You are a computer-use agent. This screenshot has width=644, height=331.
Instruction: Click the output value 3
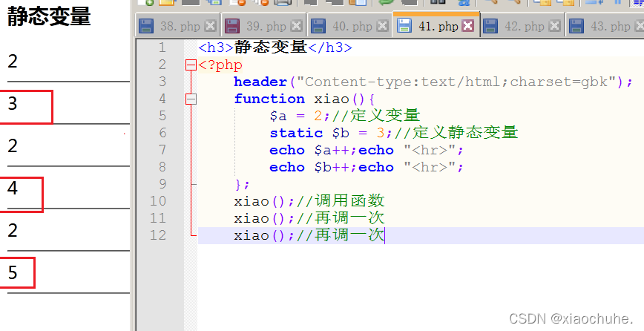tap(13, 103)
